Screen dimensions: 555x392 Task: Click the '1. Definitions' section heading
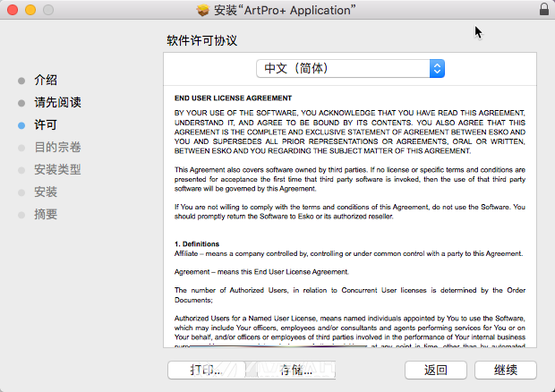click(x=197, y=244)
